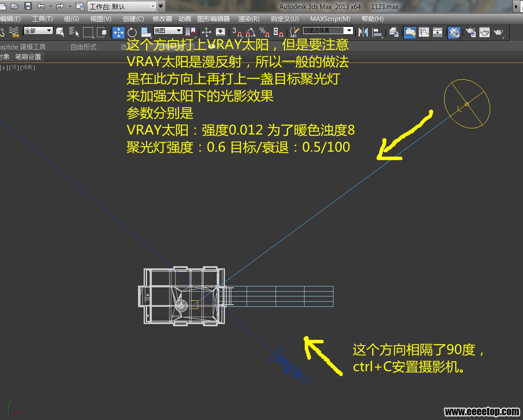The height and width of the screenshot is (420, 523).
Task: Open the Manage Layers icon
Action: click(x=394, y=32)
